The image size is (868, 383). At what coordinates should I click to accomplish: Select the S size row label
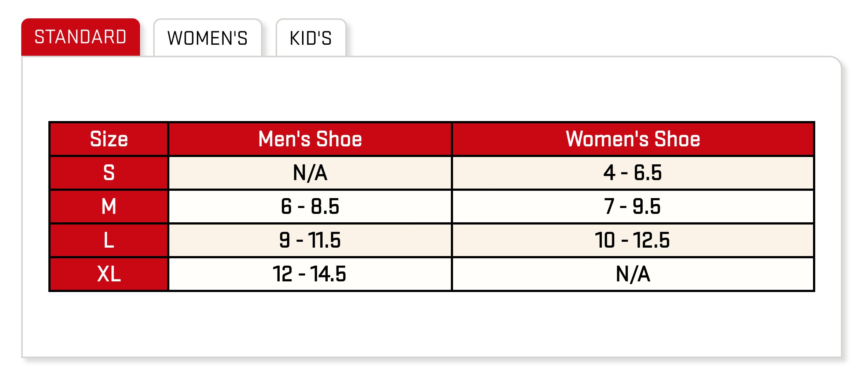click(109, 173)
